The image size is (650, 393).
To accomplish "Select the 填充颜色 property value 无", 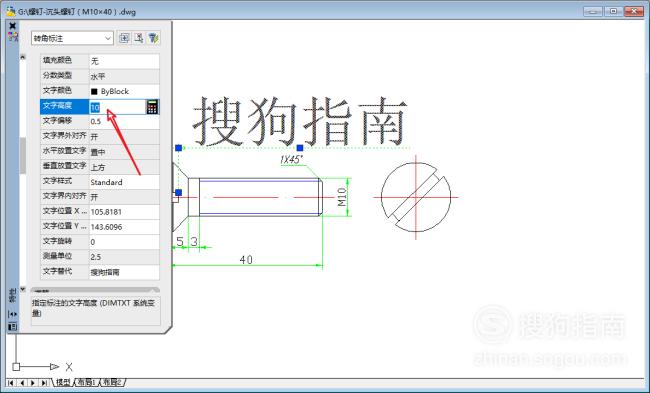I will (124, 61).
